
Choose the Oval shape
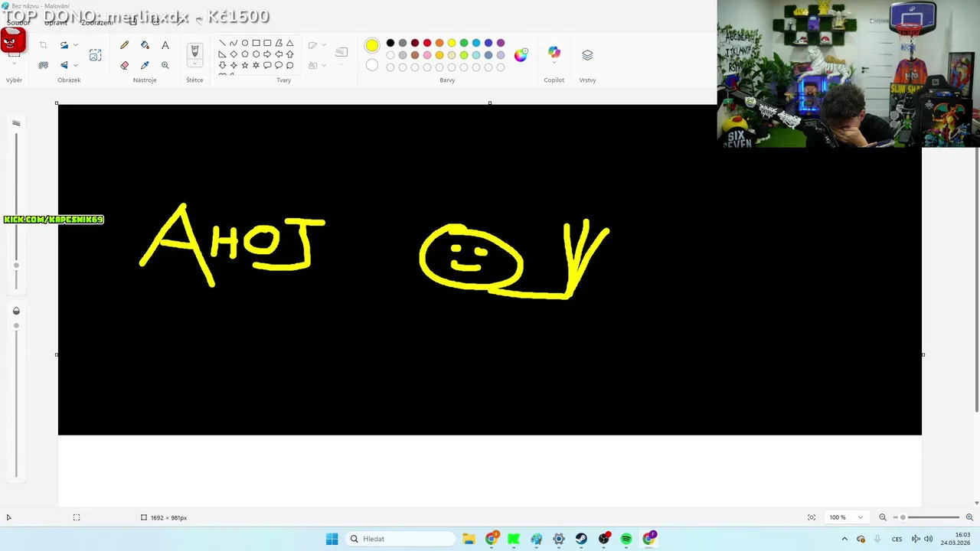(245, 43)
